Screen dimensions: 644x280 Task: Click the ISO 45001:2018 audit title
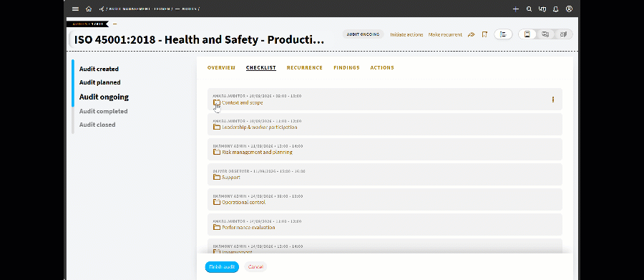click(199, 40)
